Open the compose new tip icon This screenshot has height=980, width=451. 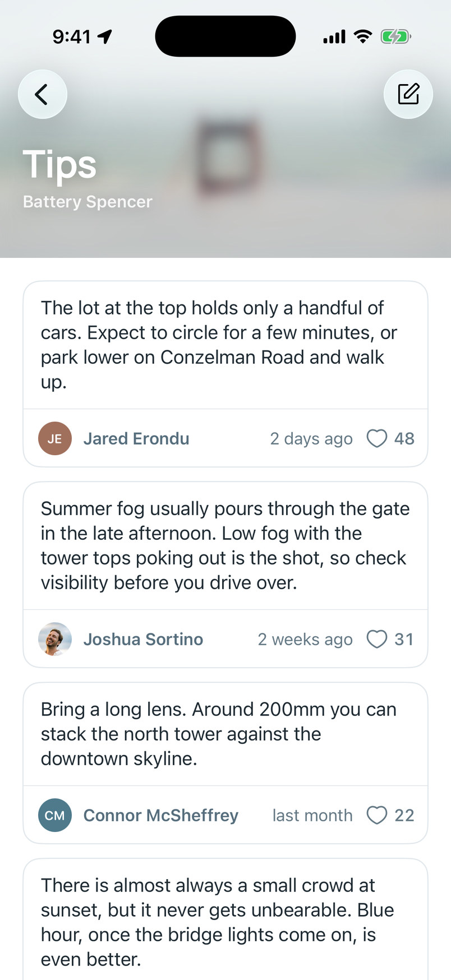408,94
